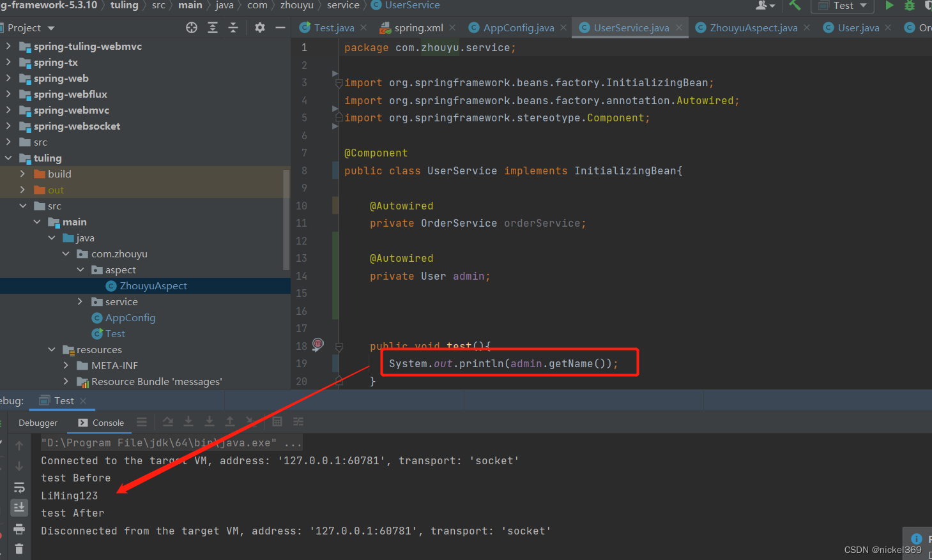Close the spring.xml tab

point(452,27)
